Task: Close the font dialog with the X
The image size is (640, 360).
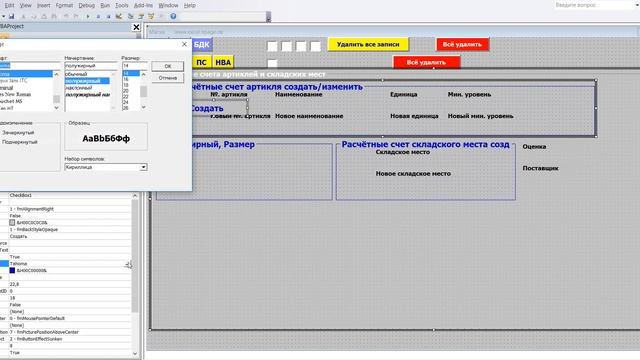Action: pyautogui.click(x=184, y=44)
